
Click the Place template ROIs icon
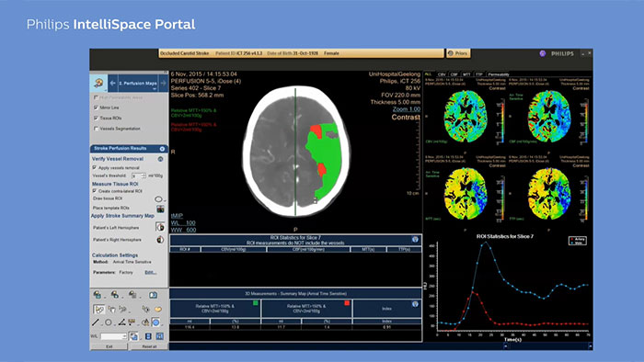[160, 209]
